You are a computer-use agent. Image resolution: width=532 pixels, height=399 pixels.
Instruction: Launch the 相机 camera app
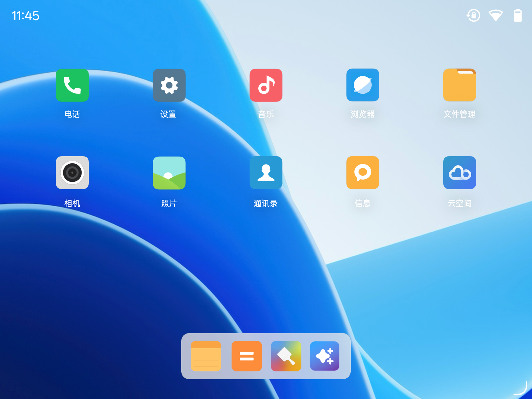72,173
